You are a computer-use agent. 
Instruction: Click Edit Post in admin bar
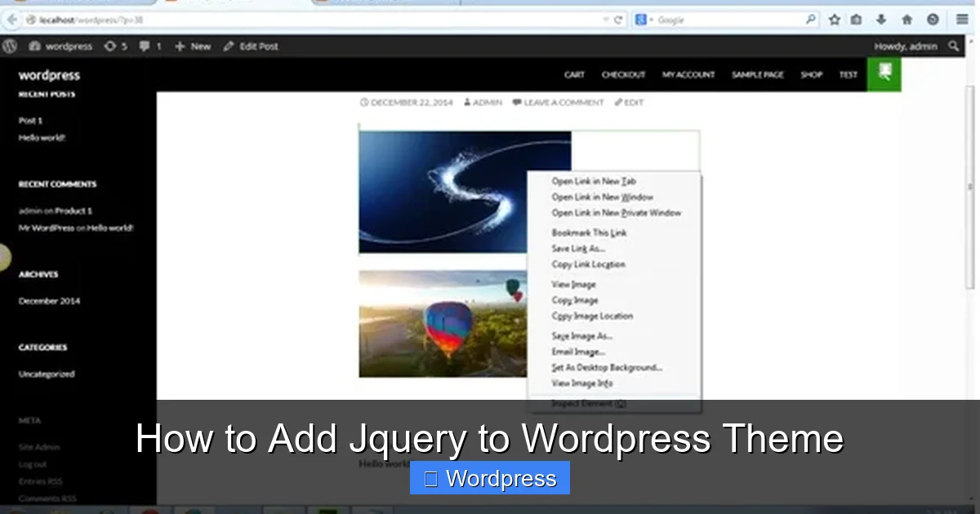point(251,47)
